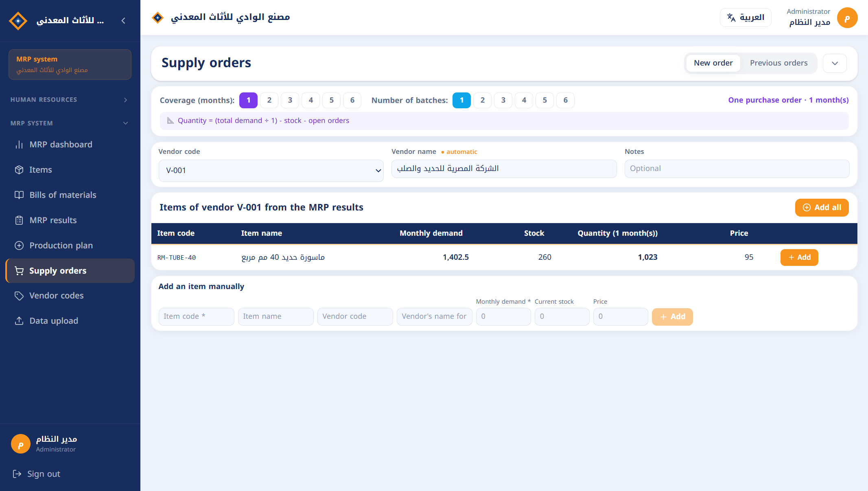The image size is (868, 491).
Task: Click the Item code input field
Action: tap(196, 317)
